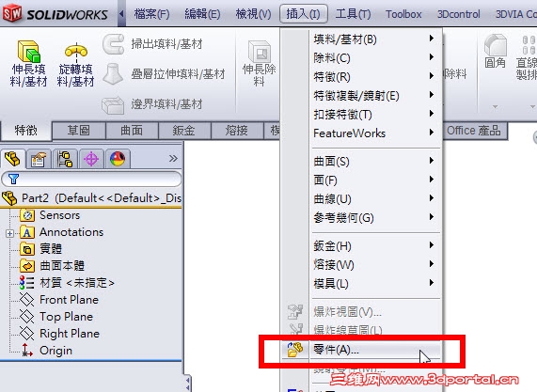Image resolution: width=537 pixels, height=392 pixels.
Task: Click the panel collapse arrows on splitter
Action: click(x=188, y=383)
